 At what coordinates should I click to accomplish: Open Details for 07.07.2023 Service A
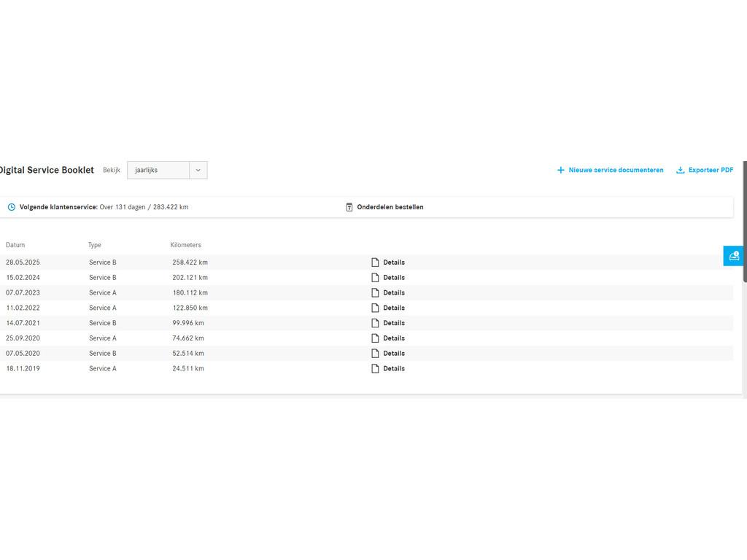pos(394,293)
